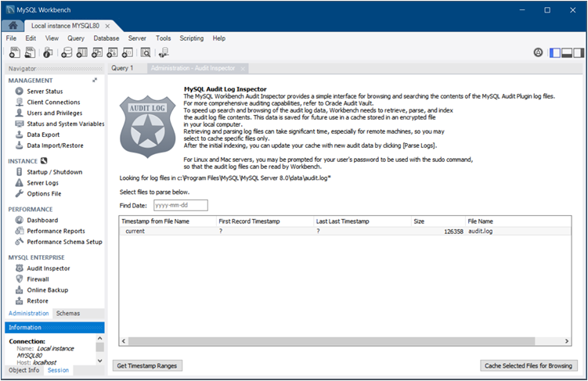
Task: Toggle the right sidebar panel
Action: point(579,53)
